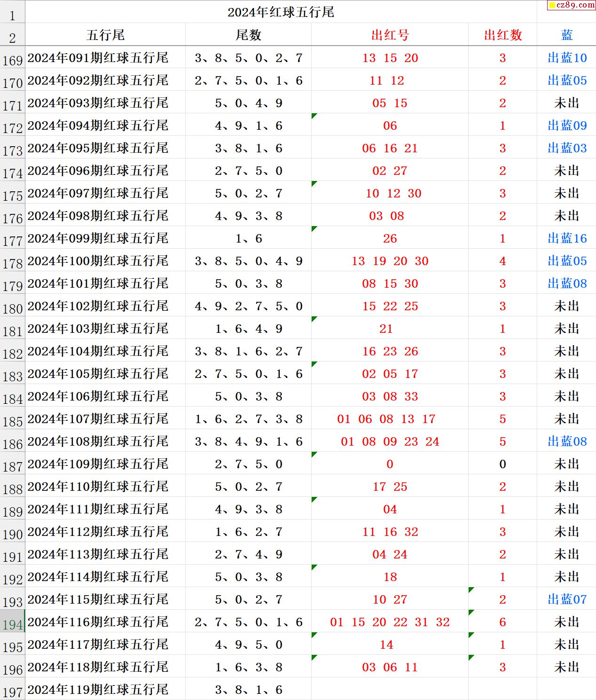Viewport: 596px width, 700px height.
Task: Click the 五行尾 column header
Action: click(105, 35)
